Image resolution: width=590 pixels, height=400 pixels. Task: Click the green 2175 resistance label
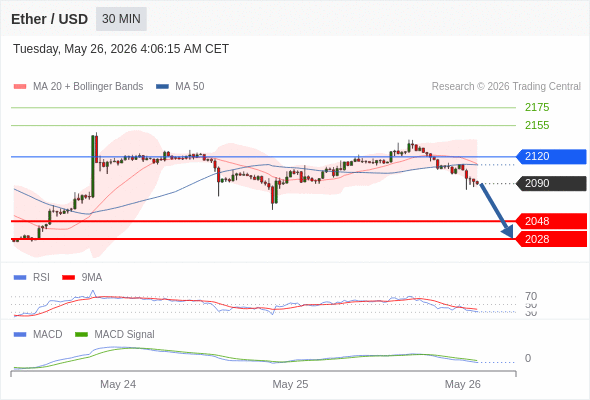(537, 107)
